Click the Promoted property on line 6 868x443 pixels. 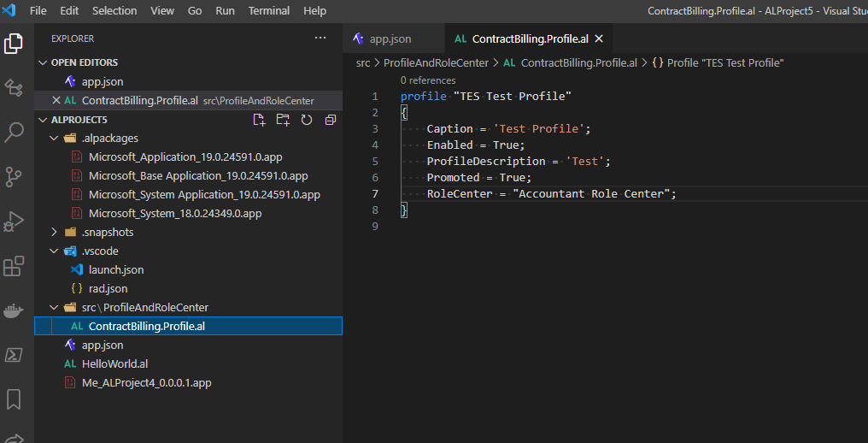click(x=453, y=177)
